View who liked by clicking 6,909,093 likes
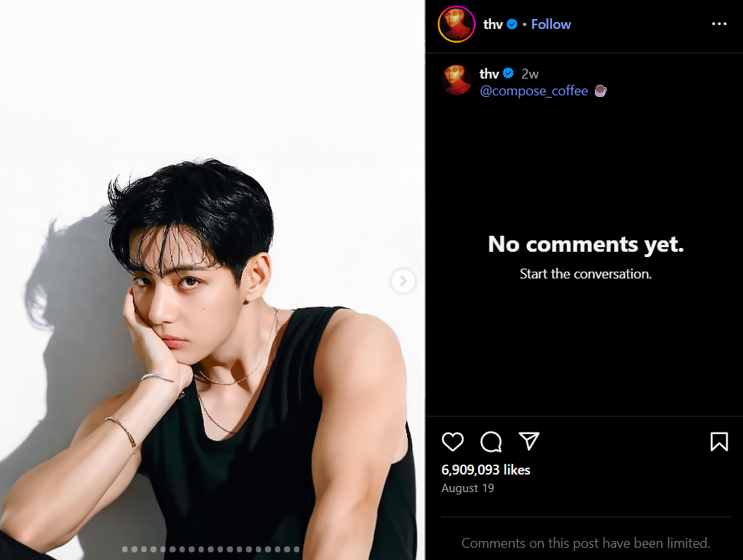This screenshot has height=560, width=743. (487, 469)
